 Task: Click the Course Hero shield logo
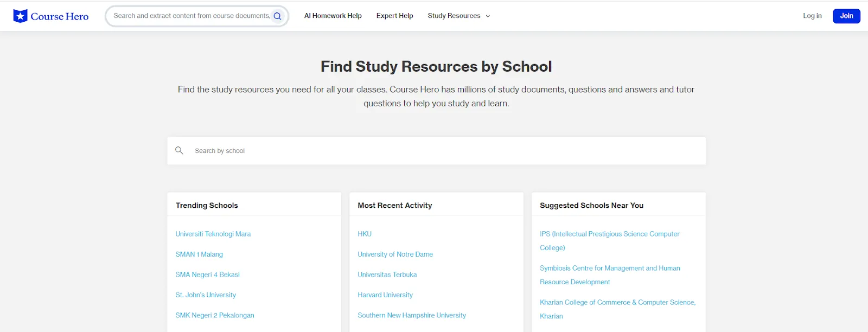click(20, 16)
